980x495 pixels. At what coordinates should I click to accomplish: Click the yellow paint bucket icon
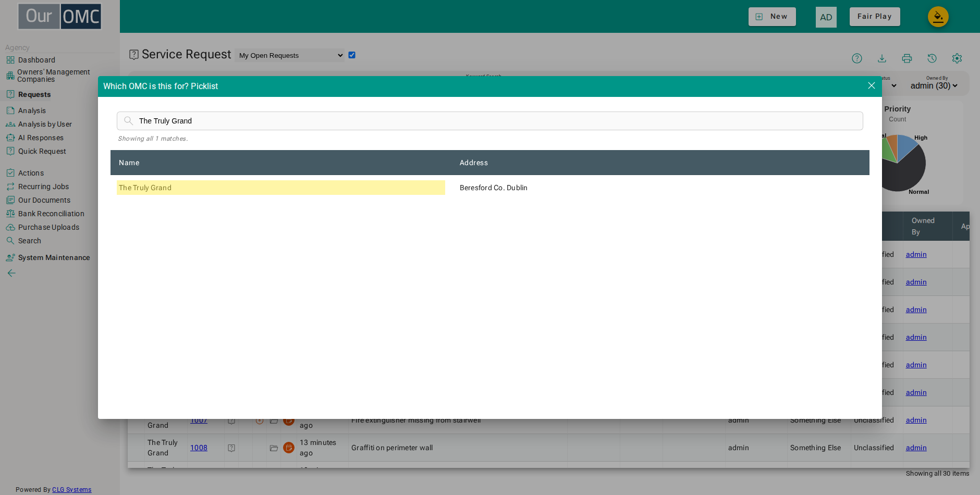(938, 17)
